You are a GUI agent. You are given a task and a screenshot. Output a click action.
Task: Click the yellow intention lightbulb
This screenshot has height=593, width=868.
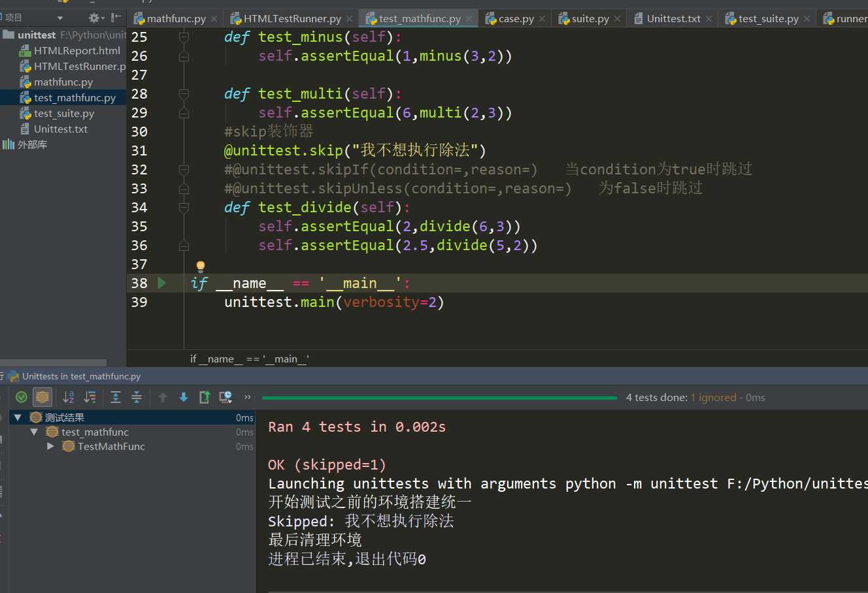(201, 266)
